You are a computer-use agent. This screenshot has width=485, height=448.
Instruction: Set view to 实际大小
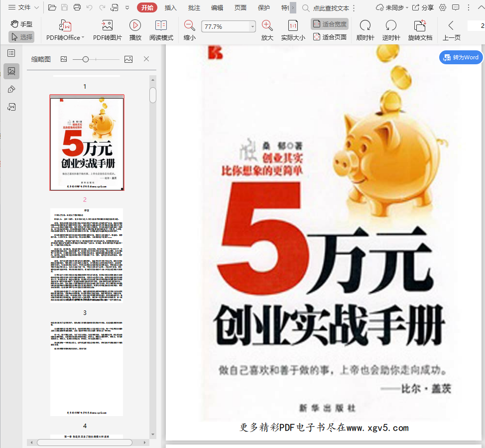[x=293, y=25]
